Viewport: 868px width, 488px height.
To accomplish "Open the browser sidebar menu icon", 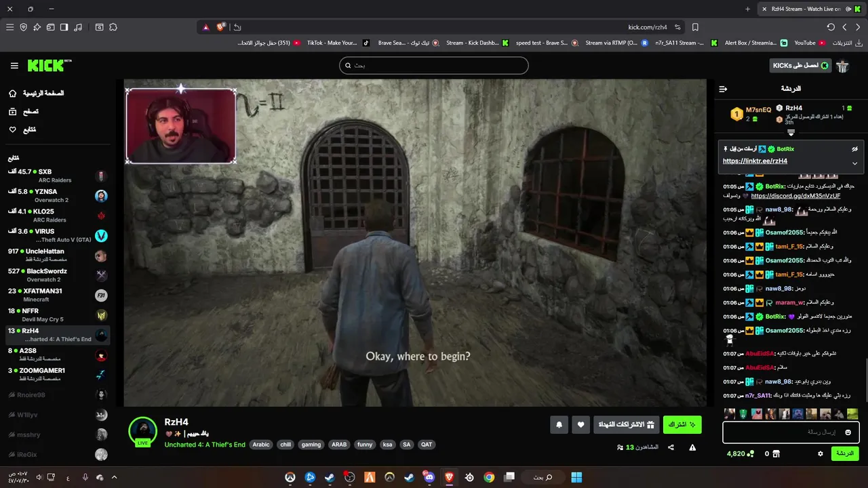I will click(x=9, y=27).
